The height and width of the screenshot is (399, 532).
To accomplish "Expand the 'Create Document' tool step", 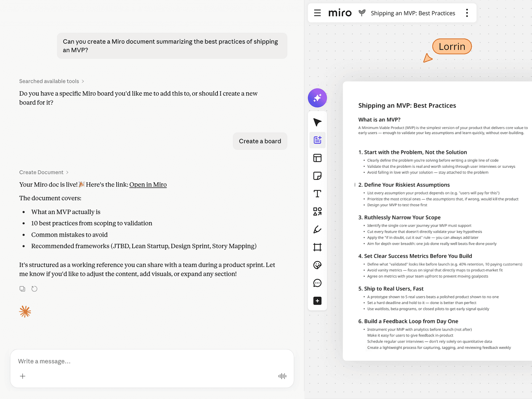I will (44, 172).
